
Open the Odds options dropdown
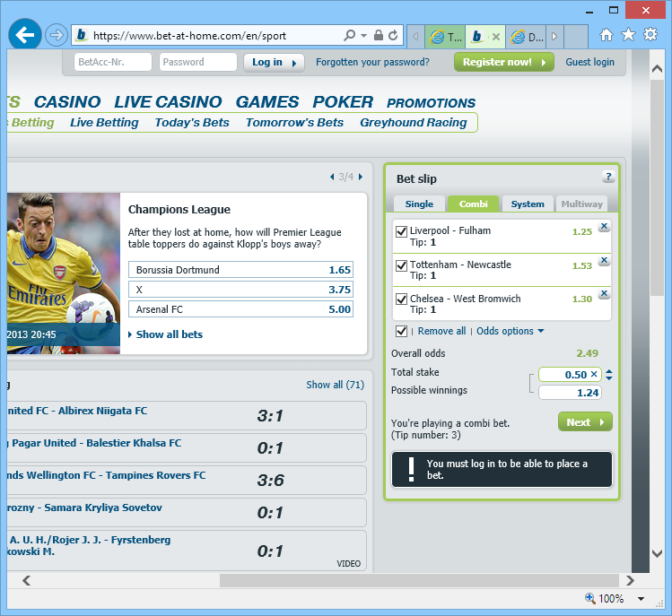tap(510, 331)
